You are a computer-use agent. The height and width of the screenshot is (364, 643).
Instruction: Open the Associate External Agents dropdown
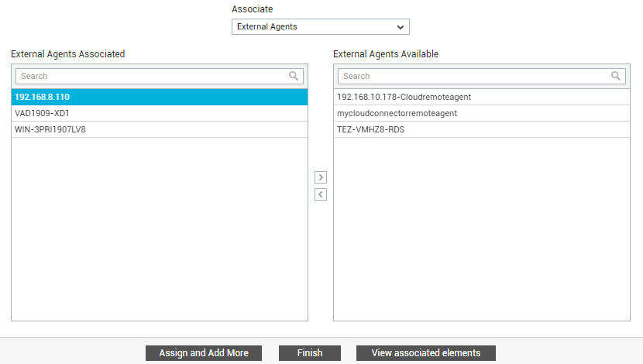(320, 26)
